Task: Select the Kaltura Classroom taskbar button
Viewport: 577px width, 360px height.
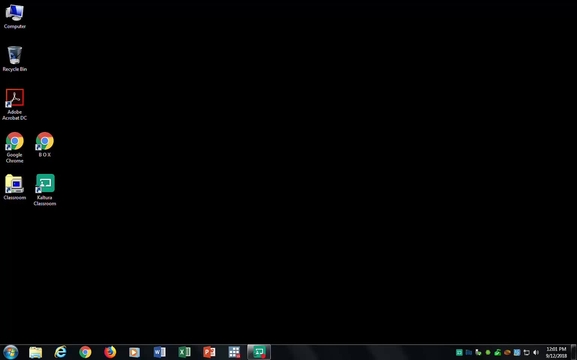Action: 259,352
